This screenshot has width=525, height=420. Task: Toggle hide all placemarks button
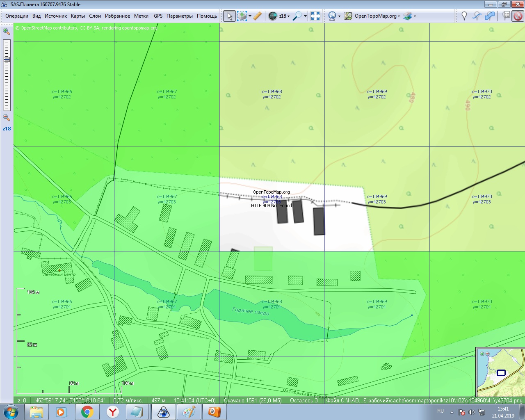tap(518, 16)
